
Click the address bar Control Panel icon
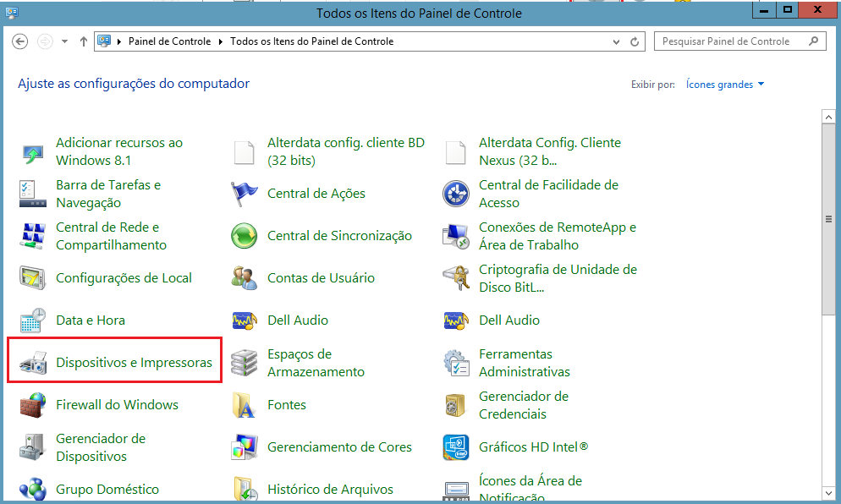coord(104,41)
